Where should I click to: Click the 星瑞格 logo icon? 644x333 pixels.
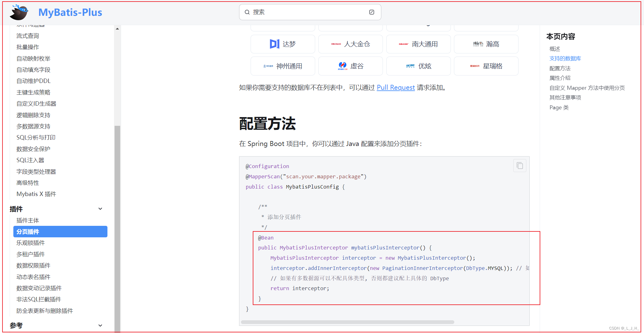click(475, 66)
